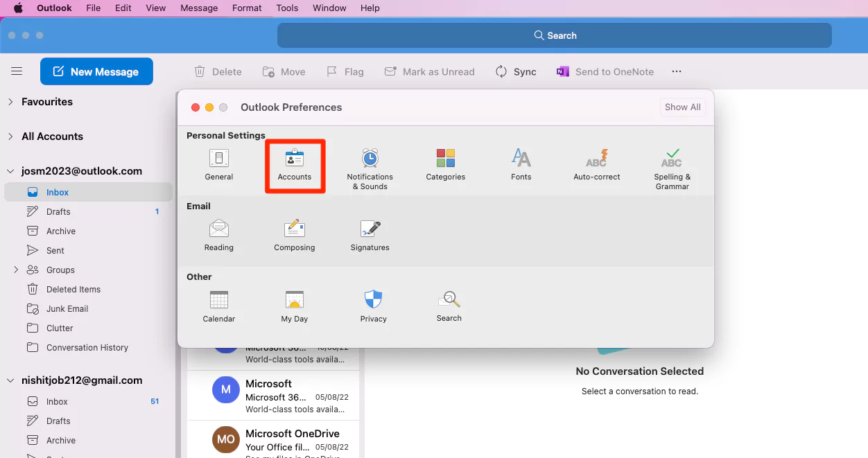Click the Show All button
This screenshot has height=458, width=868.
pos(682,107)
